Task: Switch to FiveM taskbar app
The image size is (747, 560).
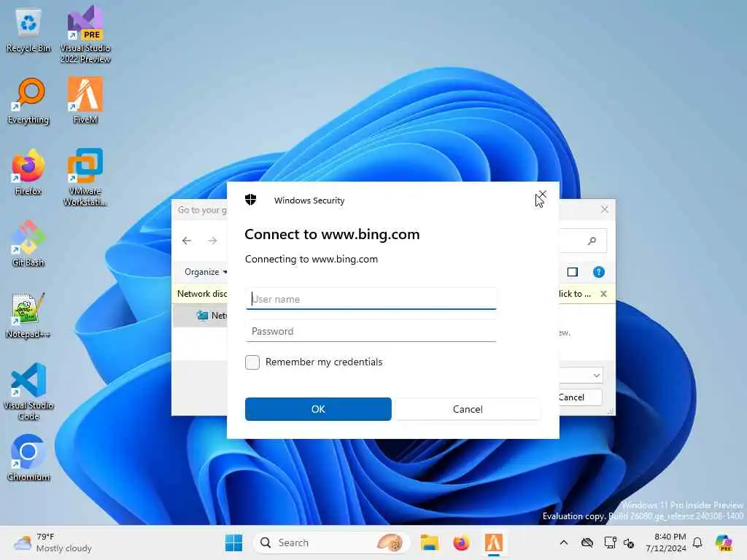Action: point(494,542)
